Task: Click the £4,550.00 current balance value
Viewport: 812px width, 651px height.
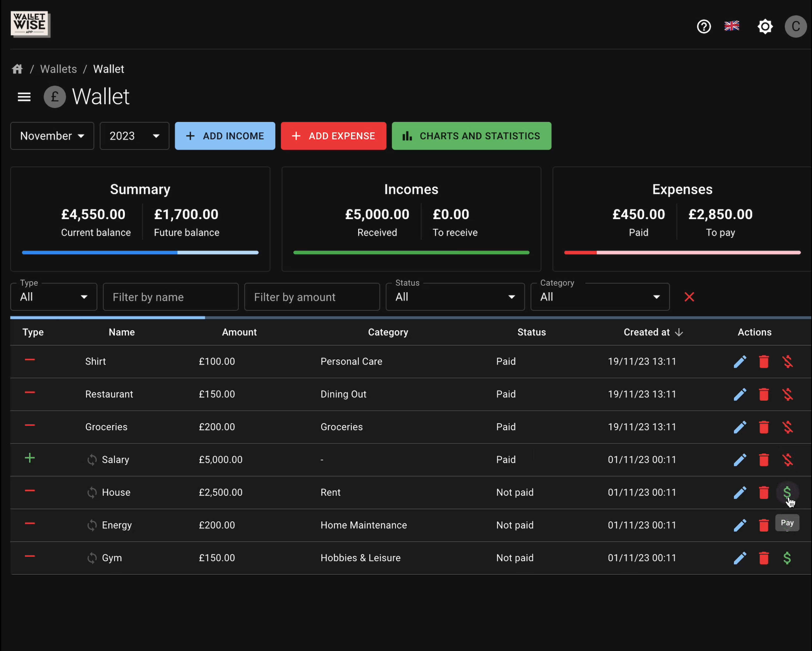Action: click(93, 214)
